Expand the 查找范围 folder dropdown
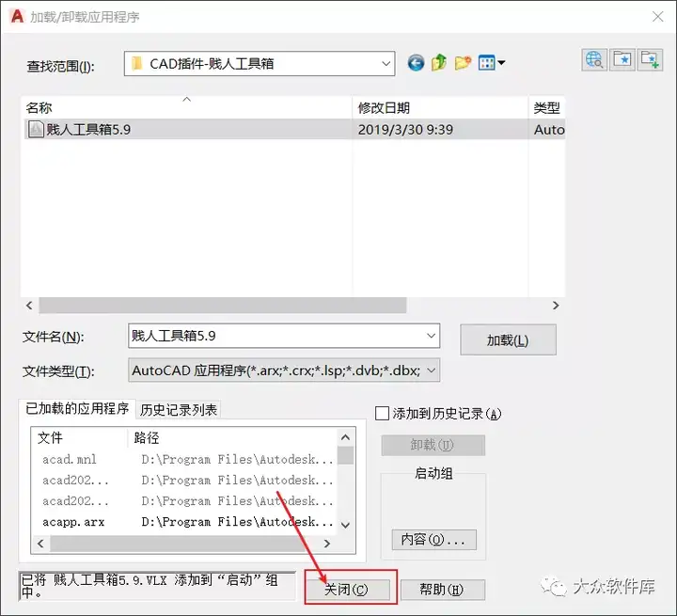This screenshot has width=677, height=616. (386, 64)
